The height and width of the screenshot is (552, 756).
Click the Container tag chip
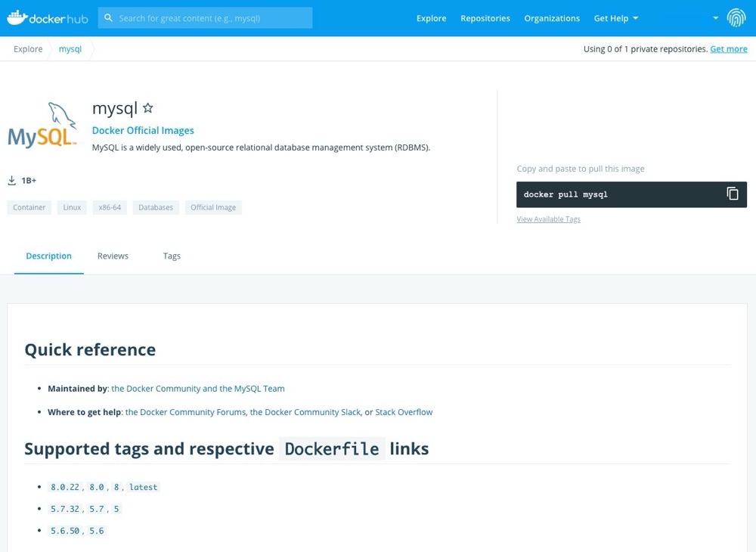point(29,207)
